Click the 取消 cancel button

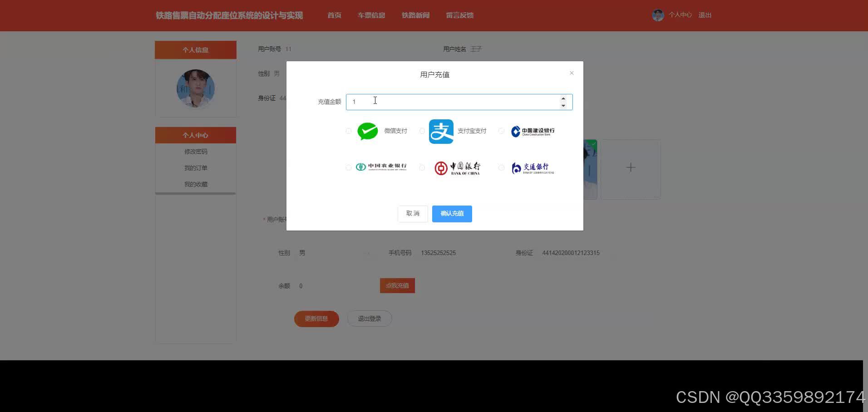[x=412, y=213]
